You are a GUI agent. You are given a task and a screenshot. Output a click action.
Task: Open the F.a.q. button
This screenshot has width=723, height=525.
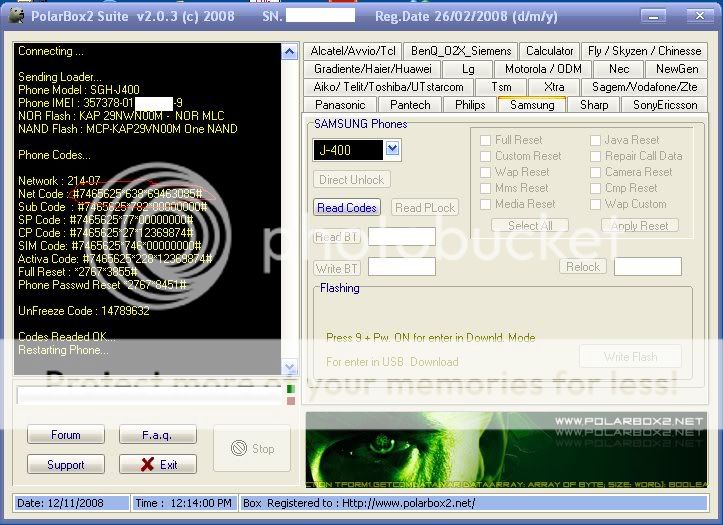(x=158, y=435)
